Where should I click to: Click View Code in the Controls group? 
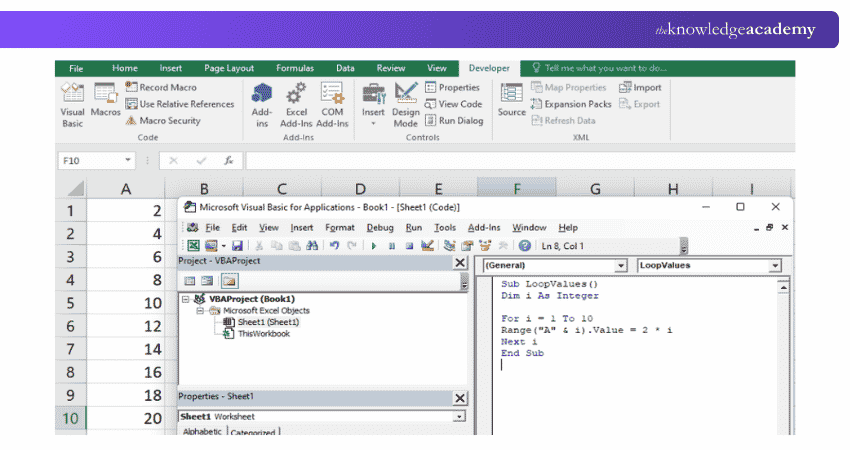pyautogui.click(x=454, y=104)
